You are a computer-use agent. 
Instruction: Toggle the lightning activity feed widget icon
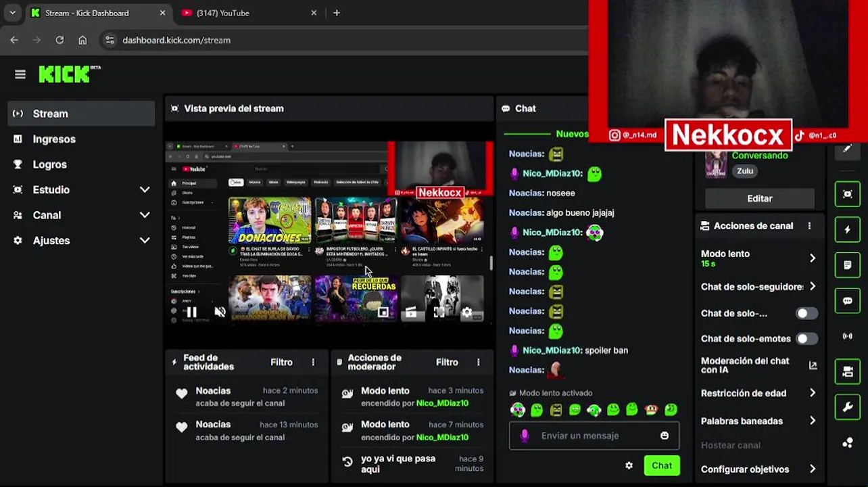click(x=848, y=230)
